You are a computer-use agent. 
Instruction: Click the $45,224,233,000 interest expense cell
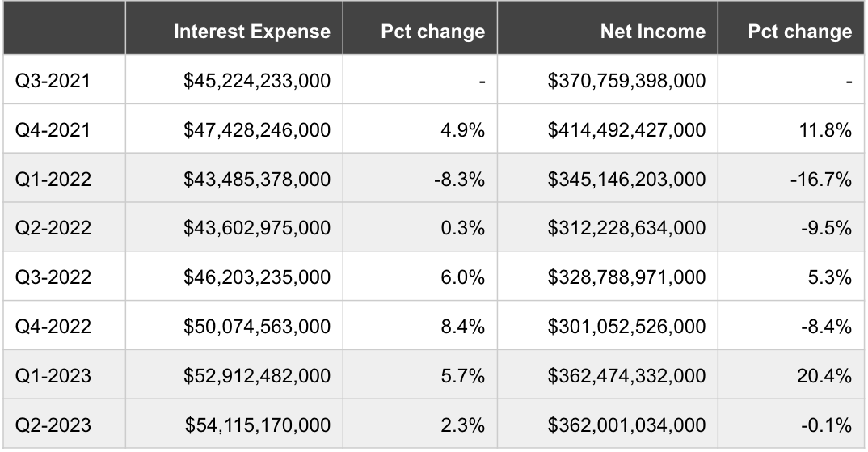tap(257, 80)
